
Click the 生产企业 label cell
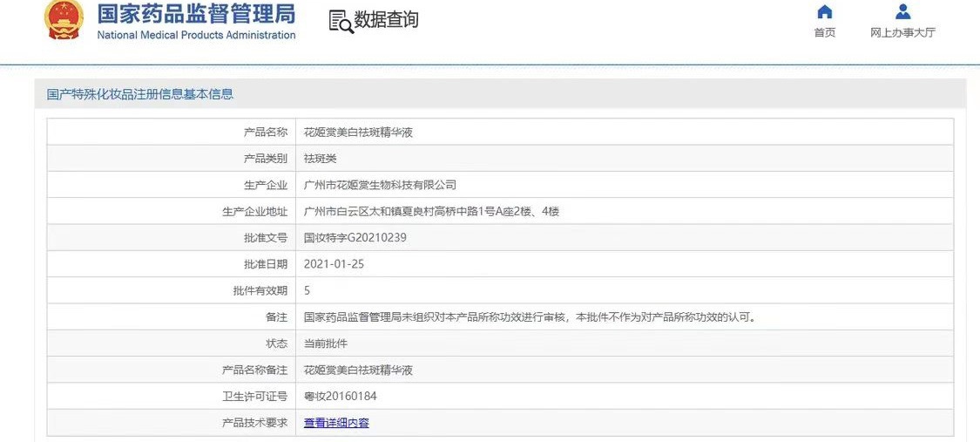172,185
